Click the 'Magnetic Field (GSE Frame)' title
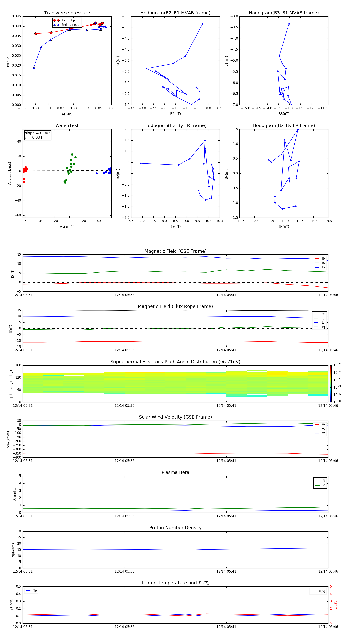The width and height of the screenshot is (351, 644). tap(175, 251)
